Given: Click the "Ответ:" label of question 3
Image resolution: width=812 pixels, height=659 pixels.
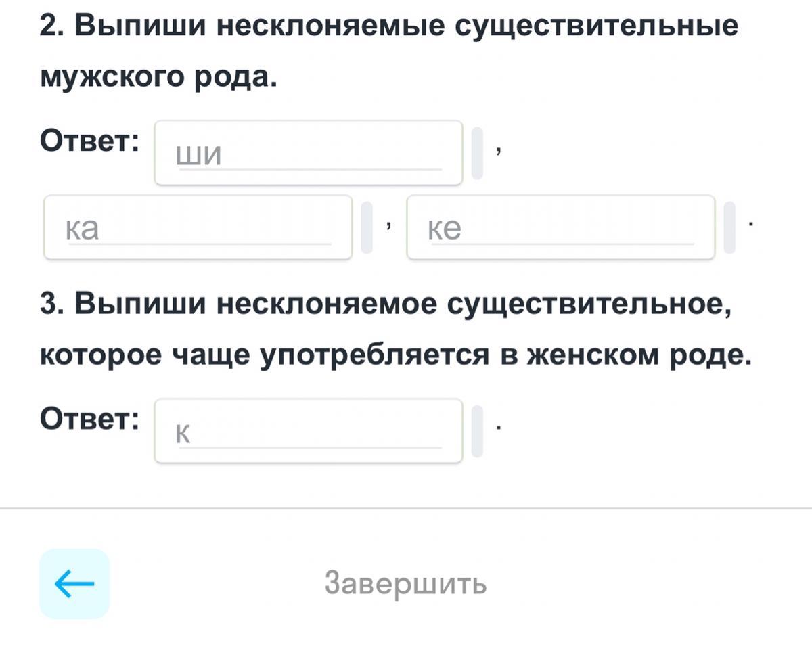Looking at the screenshot, I should coord(91,420).
